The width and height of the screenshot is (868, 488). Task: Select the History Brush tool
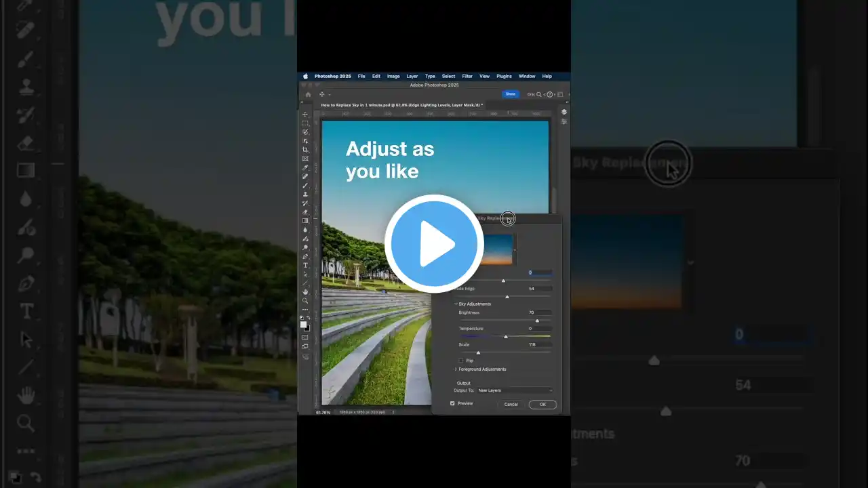[x=305, y=203]
